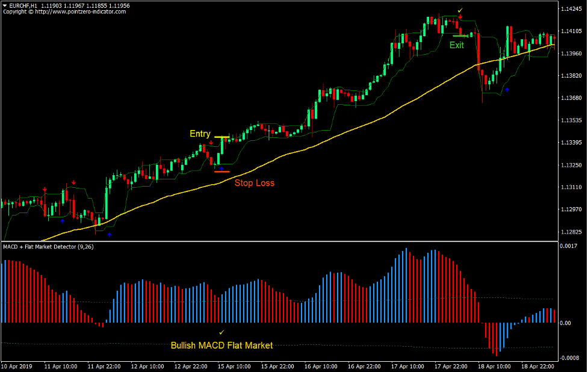Click the red sell arrow above the Entry candle
The height and width of the screenshot is (372, 588).
pyautogui.click(x=211, y=142)
